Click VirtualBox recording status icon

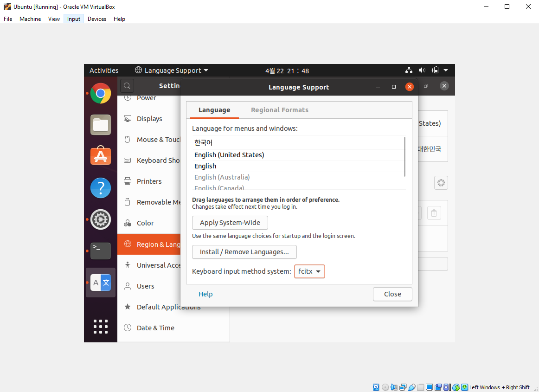pyautogui.click(x=438, y=387)
